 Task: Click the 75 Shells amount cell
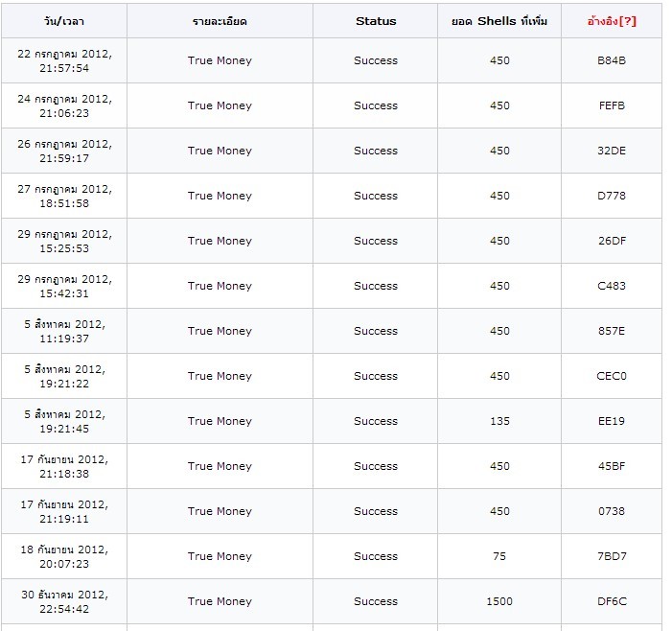tap(499, 556)
